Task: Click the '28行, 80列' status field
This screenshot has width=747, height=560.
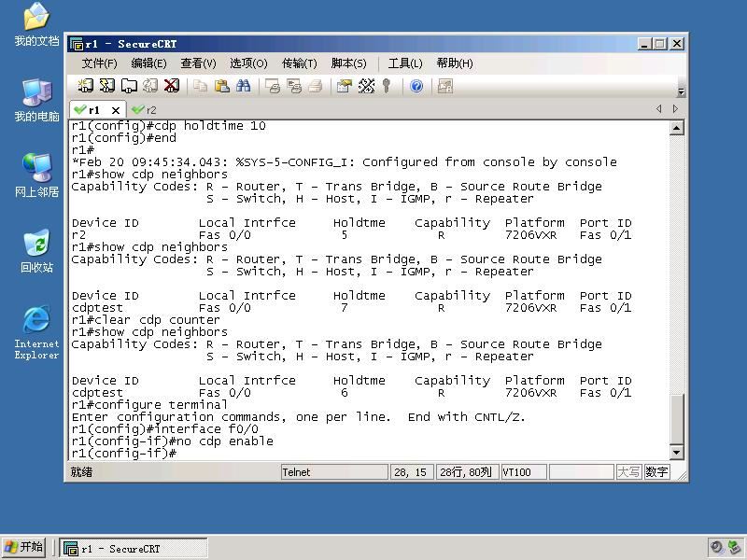Action: point(467,472)
